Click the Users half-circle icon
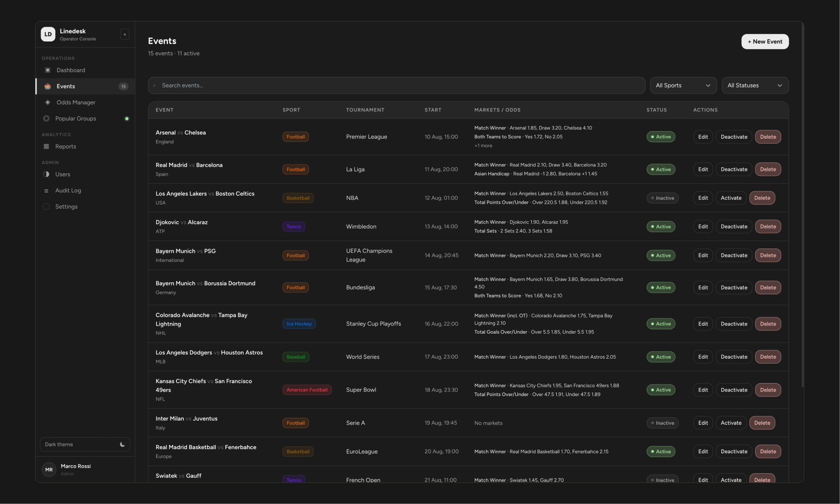Image resolution: width=840 pixels, height=504 pixels. tap(46, 174)
